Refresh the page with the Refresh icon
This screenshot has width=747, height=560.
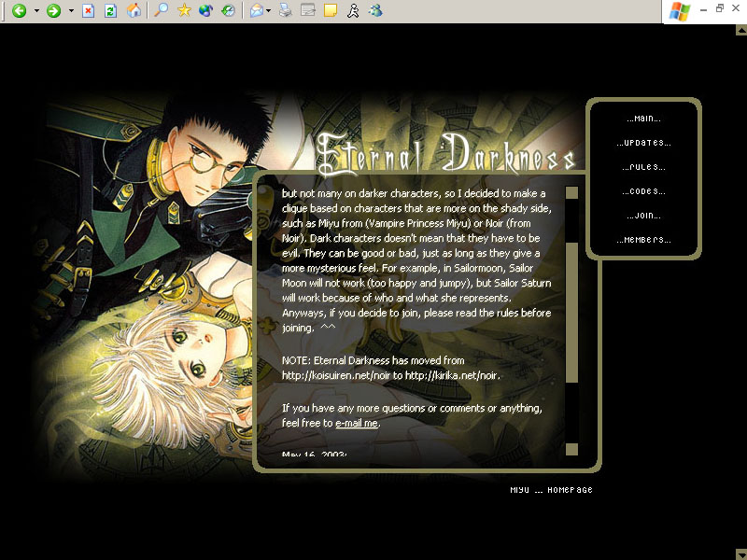111,11
